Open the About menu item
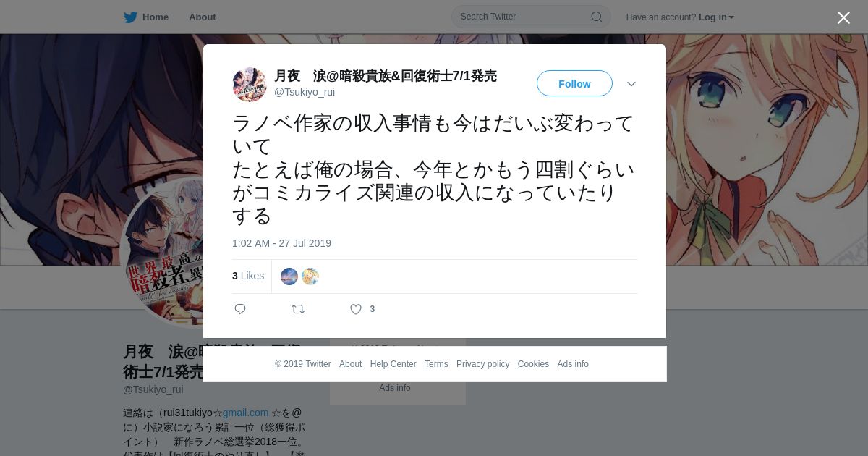 (202, 17)
